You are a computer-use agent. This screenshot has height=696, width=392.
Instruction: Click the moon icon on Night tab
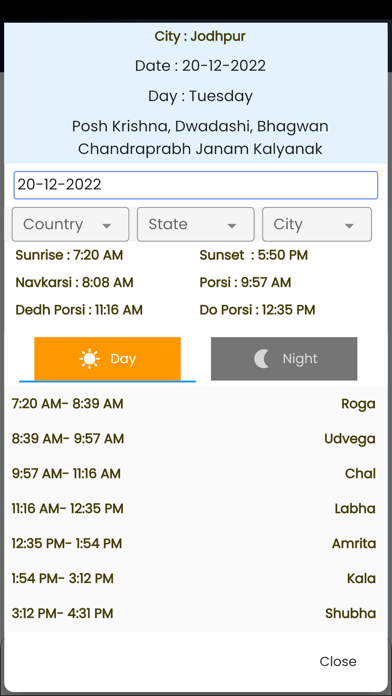[262, 359]
